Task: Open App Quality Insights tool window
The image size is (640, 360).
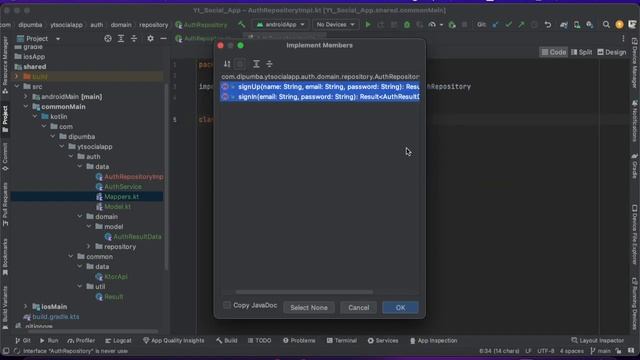Action: [174, 340]
